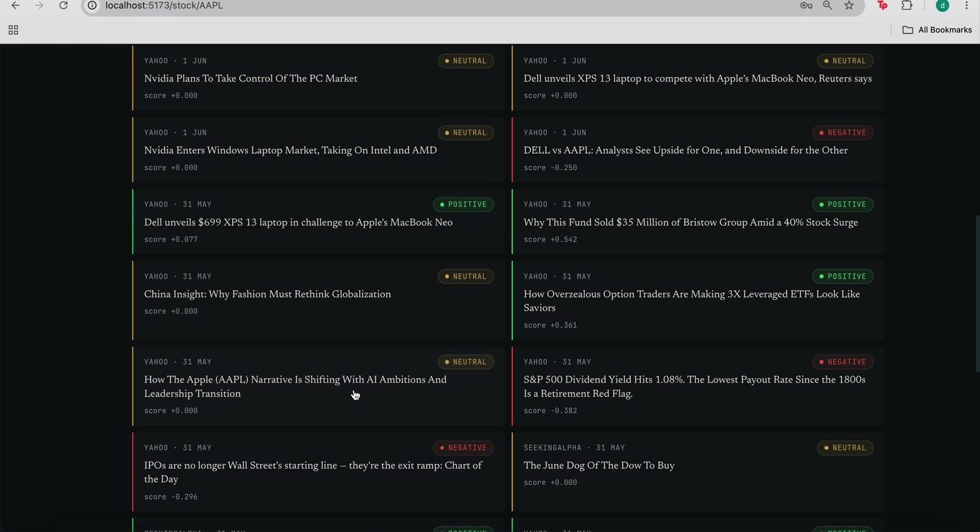The image size is (980, 532).
Task: Bookmark this page with star icon
Action: (849, 6)
